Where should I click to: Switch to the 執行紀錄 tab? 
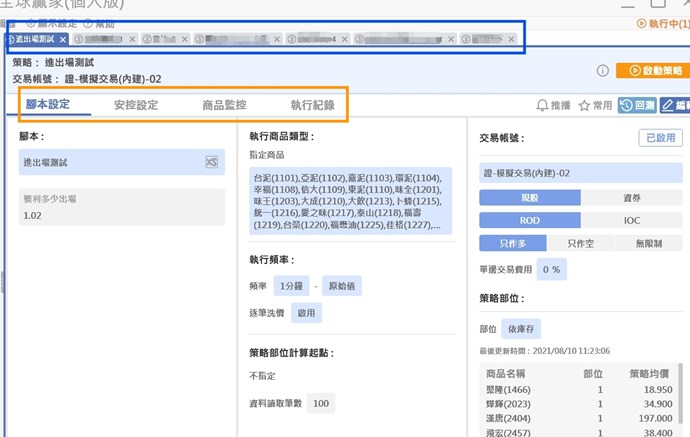pos(312,104)
